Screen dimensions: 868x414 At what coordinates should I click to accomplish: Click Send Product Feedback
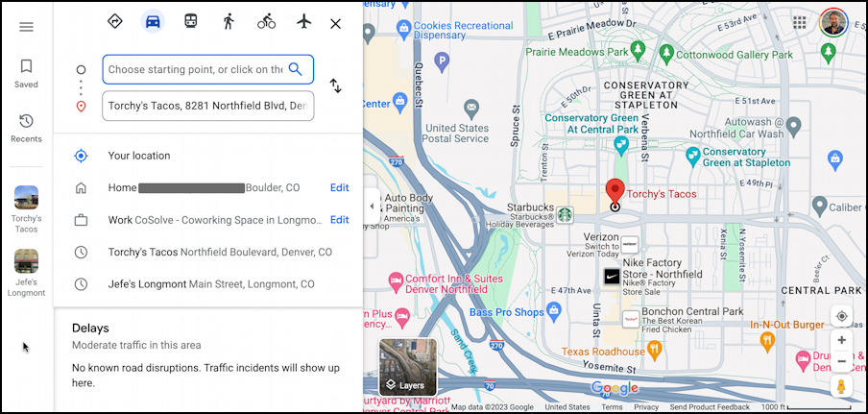coord(710,407)
